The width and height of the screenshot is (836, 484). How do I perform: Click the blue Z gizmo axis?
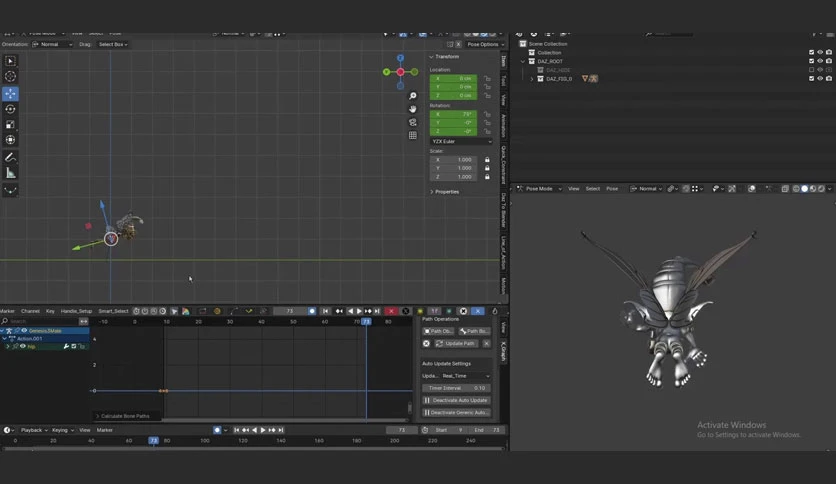tap(400, 58)
